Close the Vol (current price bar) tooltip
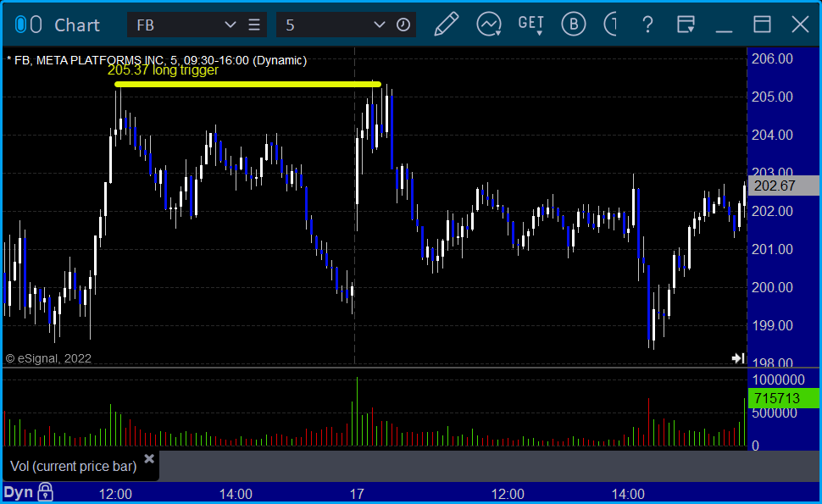 (149, 459)
